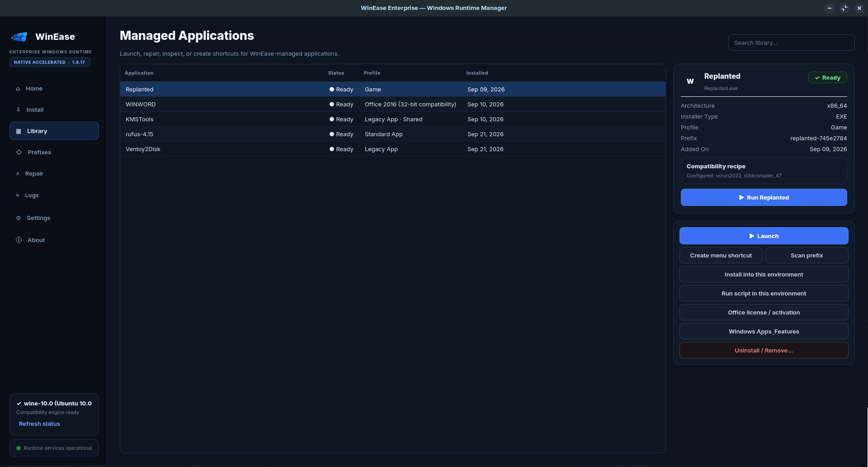Click the Settings gear icon
The height and width of the screenshot is (467, 868).
[19, 218]
